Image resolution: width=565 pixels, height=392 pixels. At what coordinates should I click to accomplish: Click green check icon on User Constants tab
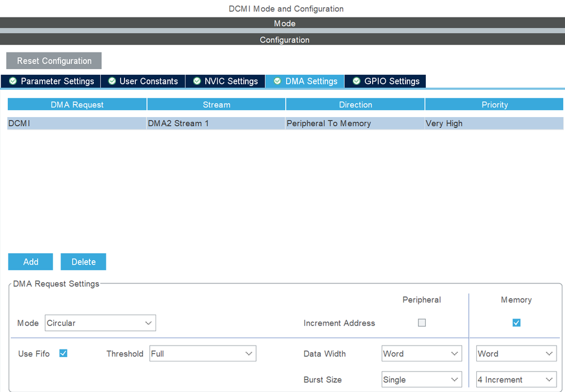[112, 81]
